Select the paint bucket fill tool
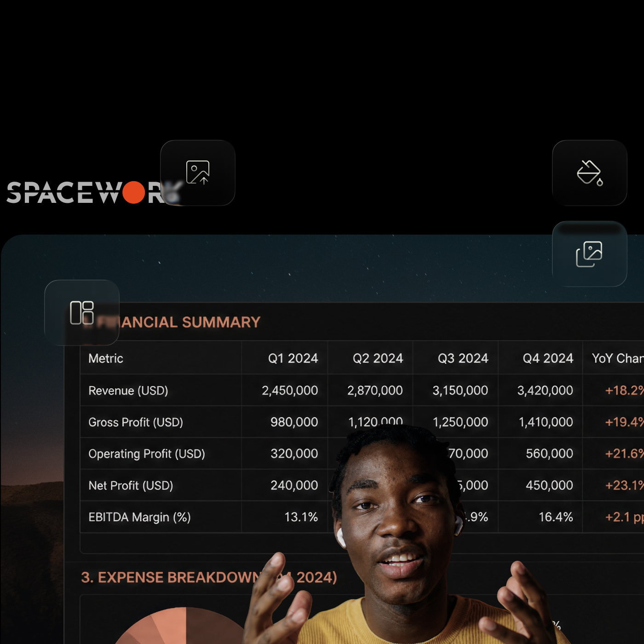Viewport: 644px width, 644px height. 590,172
